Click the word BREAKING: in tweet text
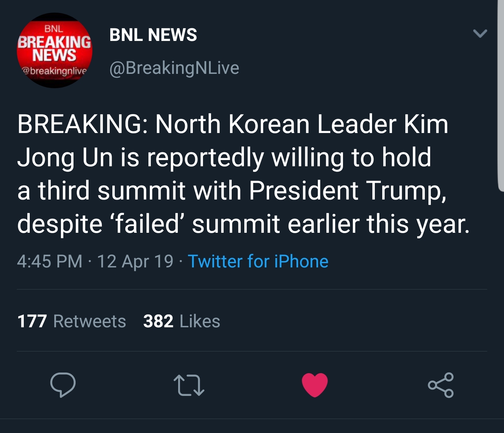The image size is (504, 433). pos(82,124)
